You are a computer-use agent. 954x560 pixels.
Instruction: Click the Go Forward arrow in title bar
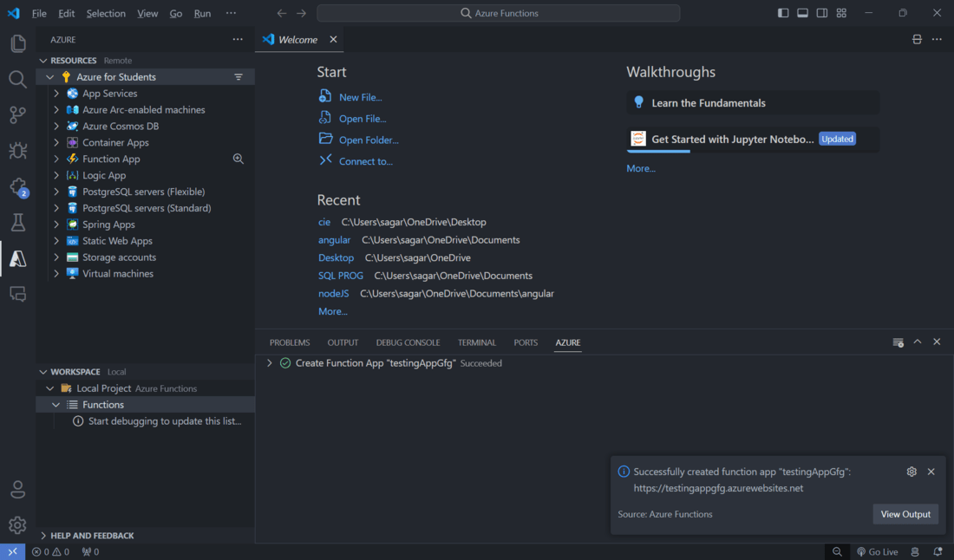301,13
